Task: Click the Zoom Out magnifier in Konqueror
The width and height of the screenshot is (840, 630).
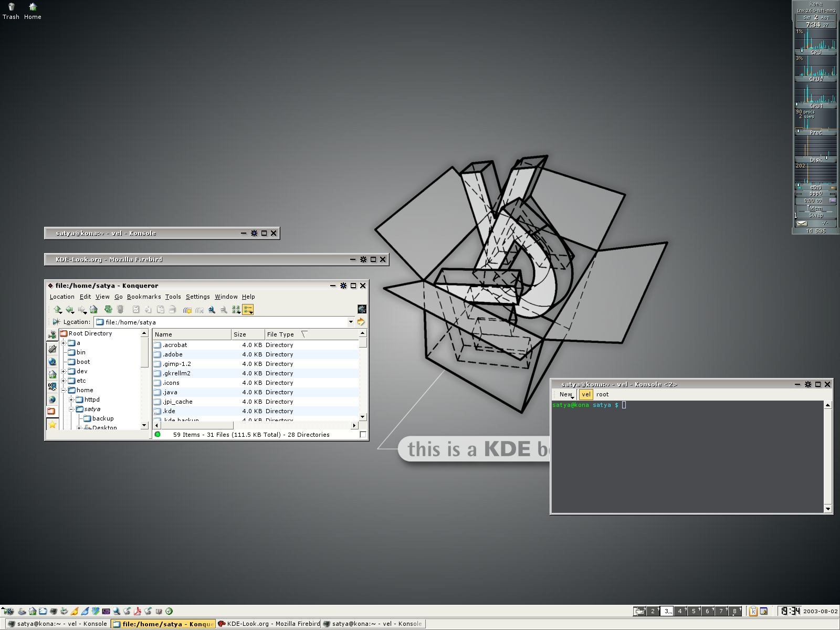Action: click(x=224, y=309)
